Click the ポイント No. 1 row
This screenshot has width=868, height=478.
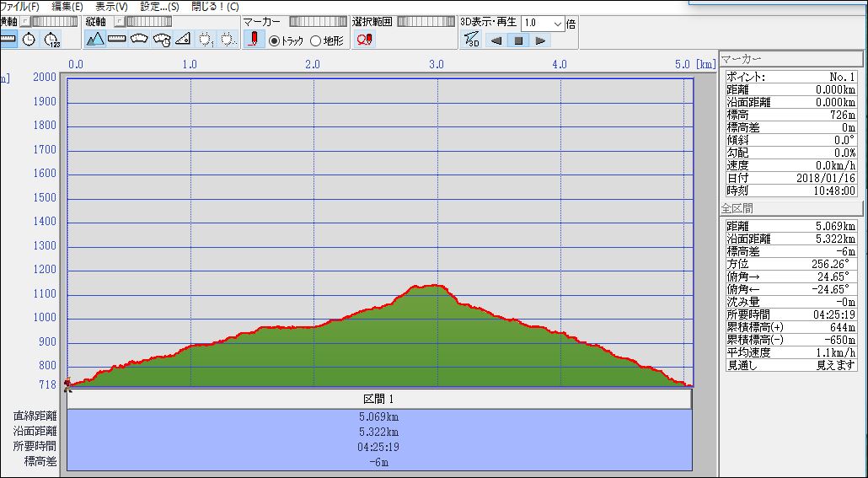[791, 78]
